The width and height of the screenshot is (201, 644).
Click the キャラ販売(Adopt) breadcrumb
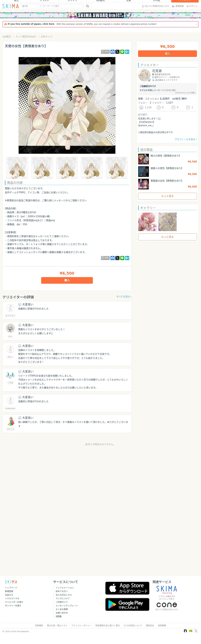tap(26, 36)
